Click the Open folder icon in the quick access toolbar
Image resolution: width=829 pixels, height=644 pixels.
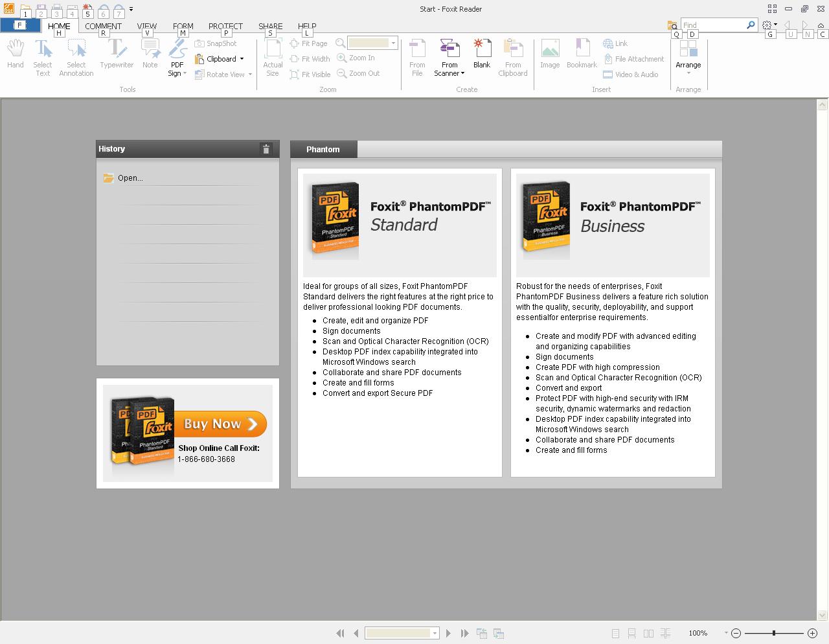25,10
